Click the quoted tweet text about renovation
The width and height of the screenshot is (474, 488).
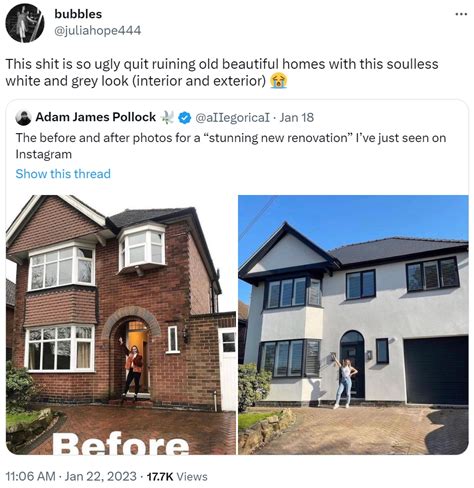[x=231, y=146]
